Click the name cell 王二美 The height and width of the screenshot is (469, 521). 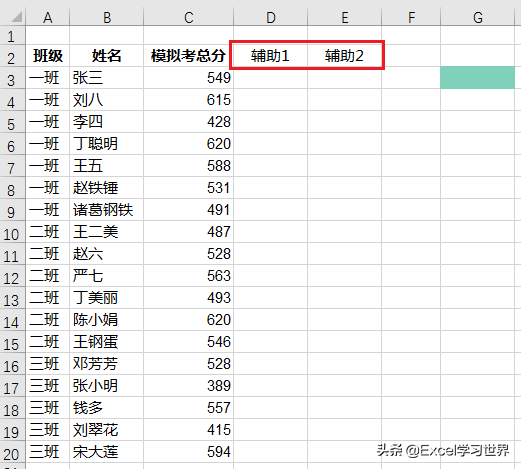pyautogui.click(x=107, y=232)
